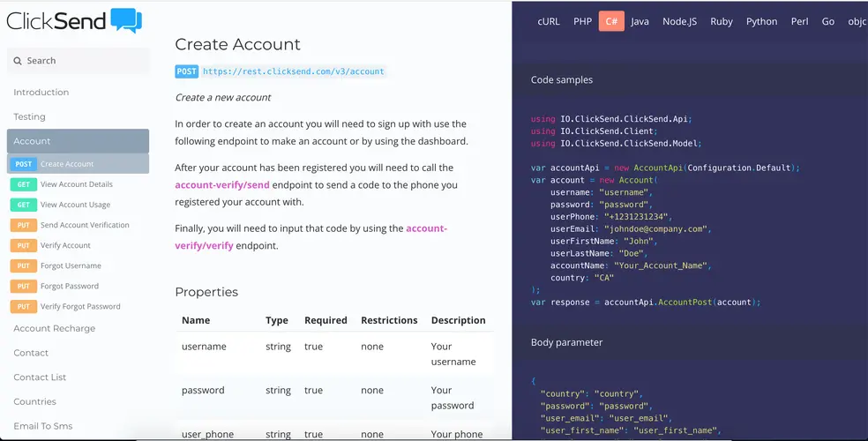
Task: Click the Code samples heading
Action: pyautogui.click(x=562, y=79)
